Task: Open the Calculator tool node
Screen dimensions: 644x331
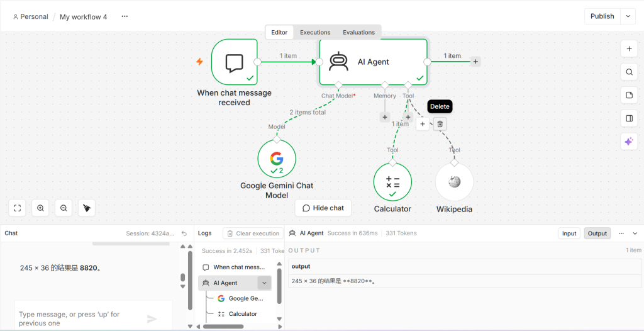Action: point(392,182)
